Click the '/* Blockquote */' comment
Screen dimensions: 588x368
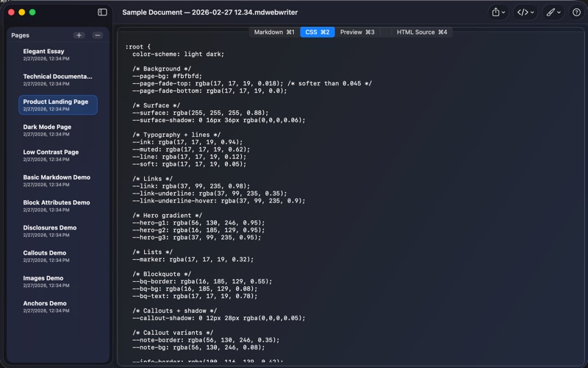click(x=162, y=274)
